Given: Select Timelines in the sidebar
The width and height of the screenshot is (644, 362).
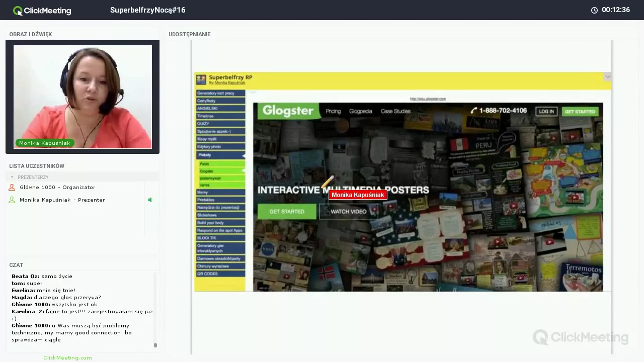Looking at the screenshot, I should pos(221,116).
